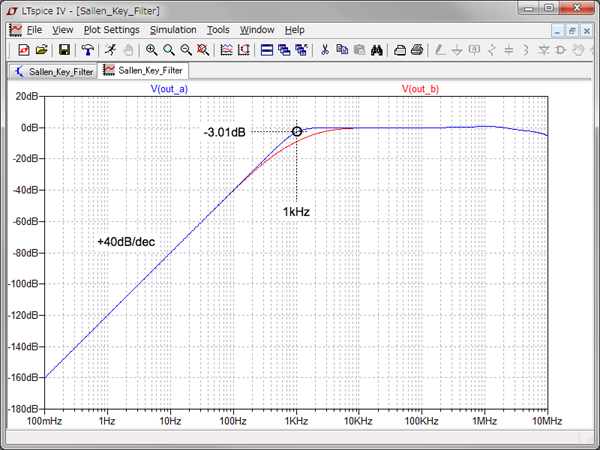The height and width of the screenshot is (450, 600).
Task: Open the Window menu
Action: (x=257, y=30)
